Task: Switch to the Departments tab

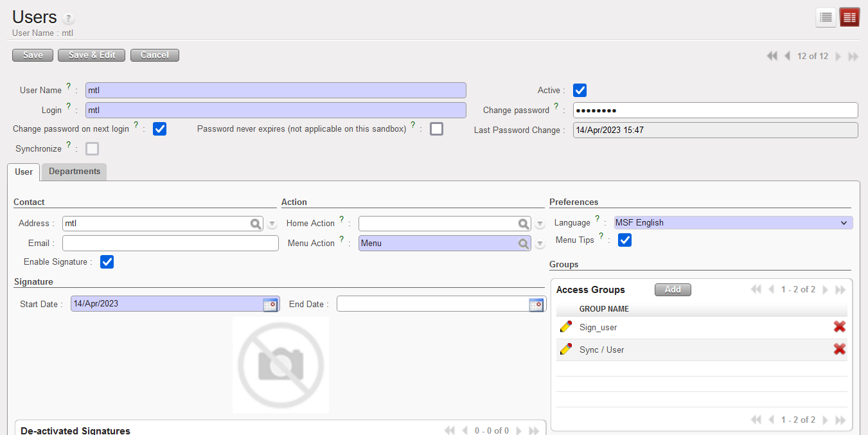Action: (x=75, y=172)
